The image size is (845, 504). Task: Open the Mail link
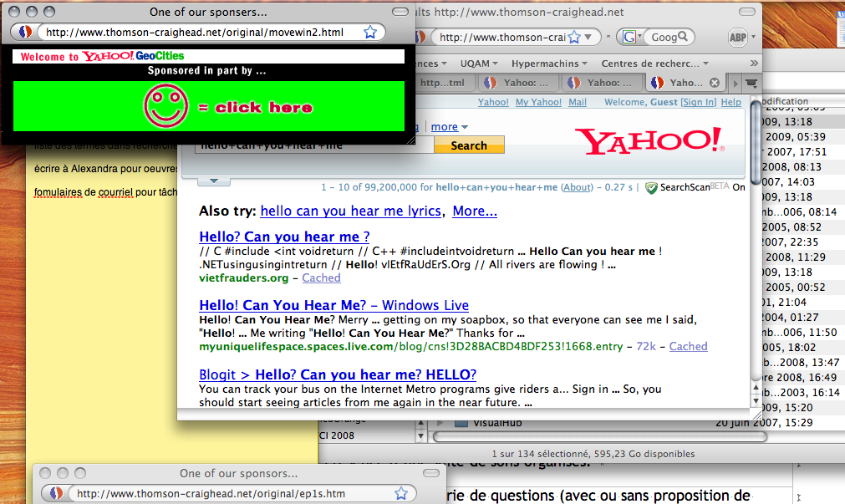click(x=578, y=103)
